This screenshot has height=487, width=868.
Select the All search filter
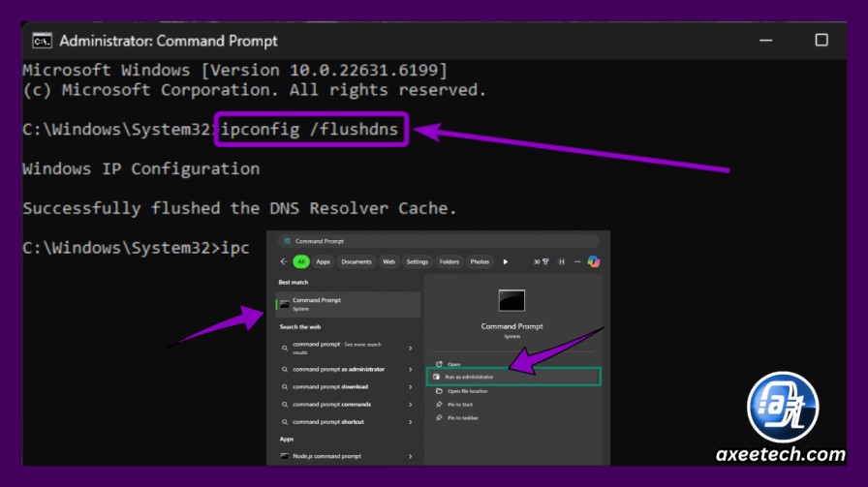pos(301,261)
